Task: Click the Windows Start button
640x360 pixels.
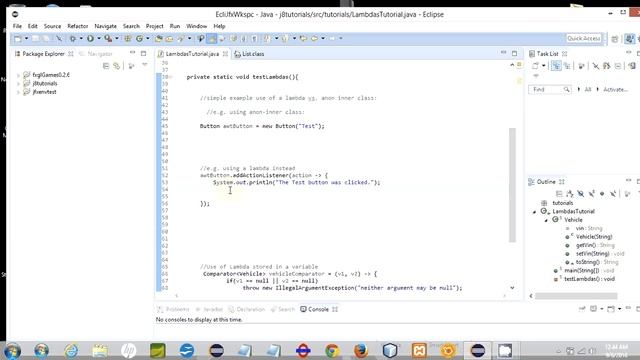Action: (x=12, y=351)
